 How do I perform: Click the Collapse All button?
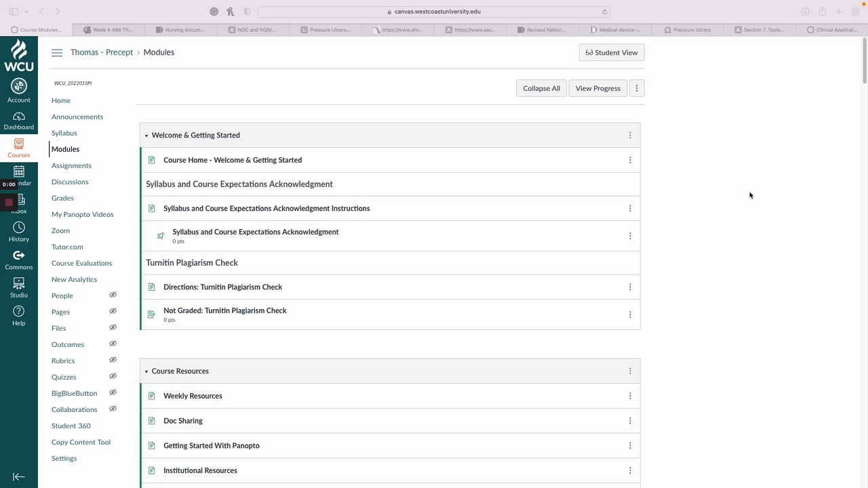(x=541, y=88)
